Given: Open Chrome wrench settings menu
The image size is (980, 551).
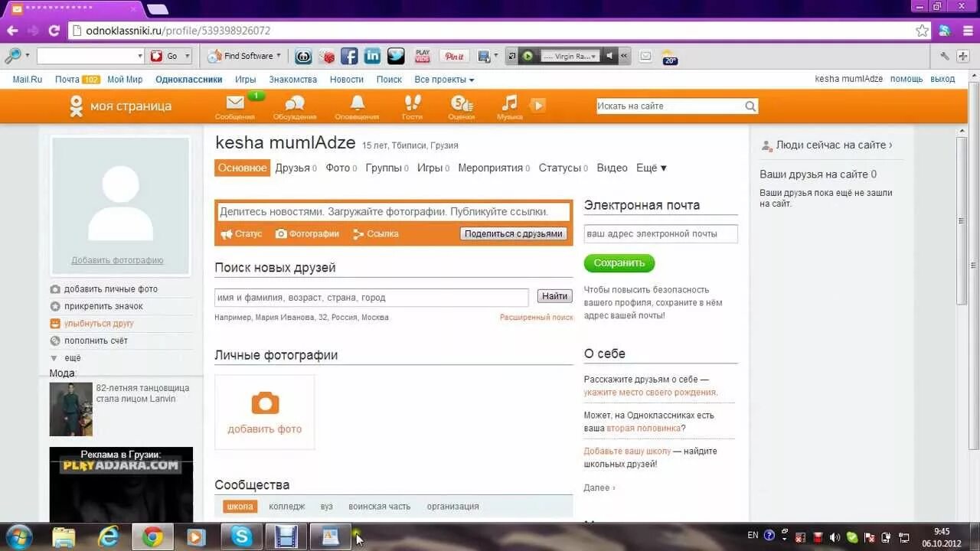Looking at the screenshot, I should pos(945,56).
